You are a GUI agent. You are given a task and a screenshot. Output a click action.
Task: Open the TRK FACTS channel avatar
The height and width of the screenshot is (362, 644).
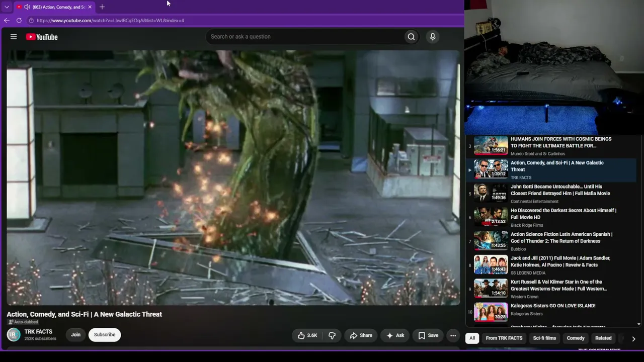click(14, 335)
